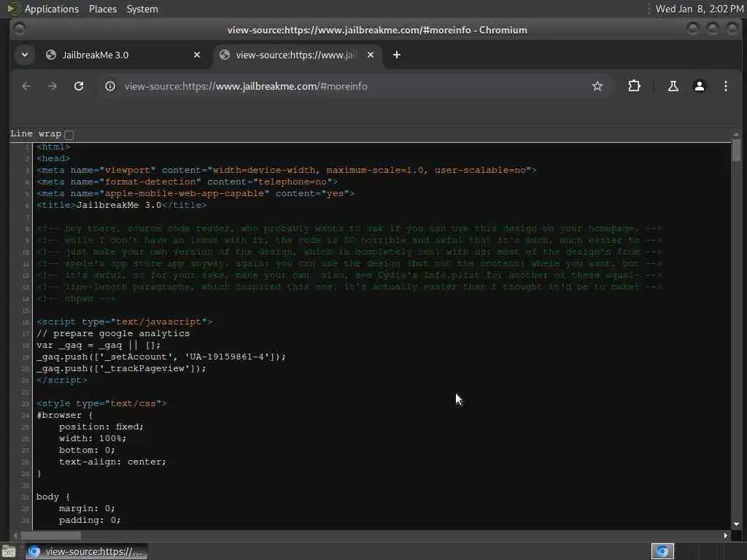The height and width of the screenshot is (560, 747).
Task: Click the '// prepare google analytics' comment line
Action: click(113, 333)
